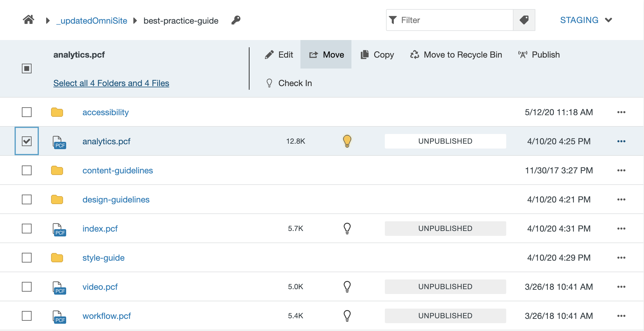Click Move in the action toolbar
The image size is (644, 331).
(x=326, y=55)
